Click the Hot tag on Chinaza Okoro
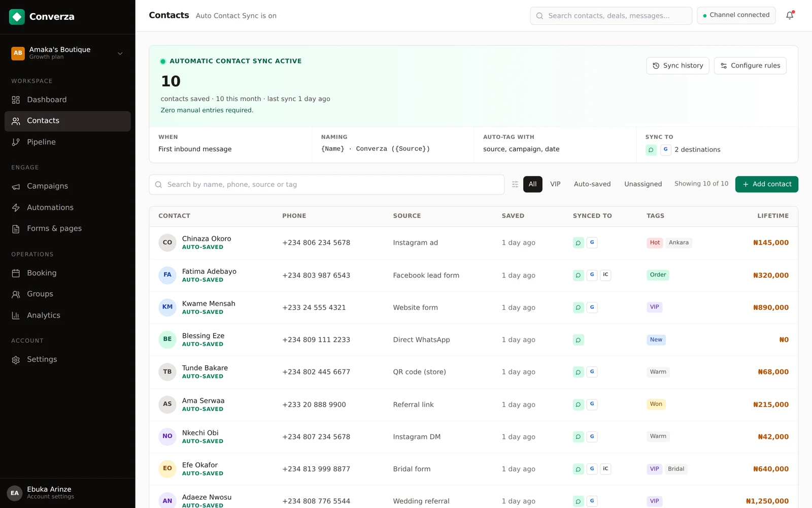Viewport: 812px width, 508px height. click(655, 243)
